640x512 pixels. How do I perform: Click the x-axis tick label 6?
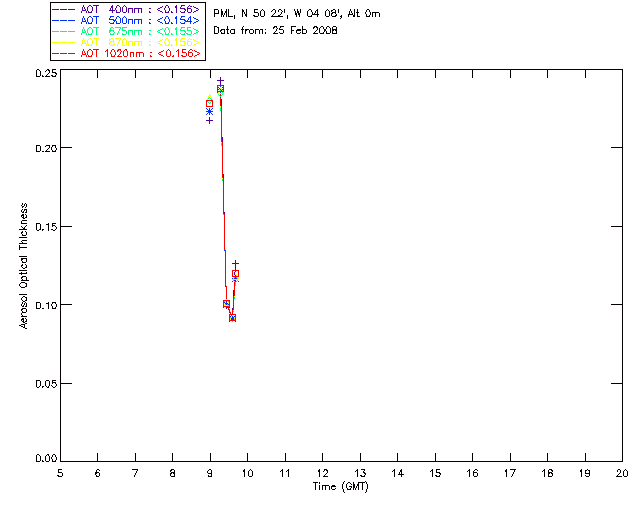point(98,473)
